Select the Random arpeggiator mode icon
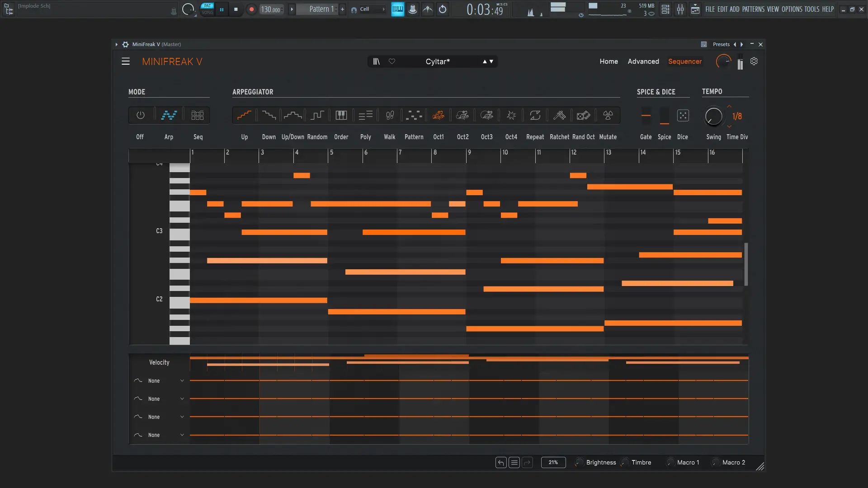This screenshot has height=488, width=868. pos(317,115)
